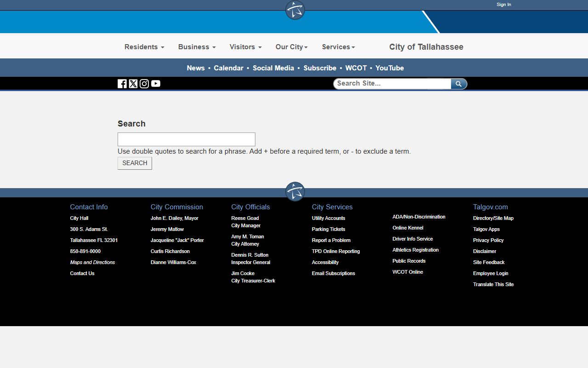Open Dianne Williams-Cox link
This screenshot has width=588, height=368.
click(173, 262)
